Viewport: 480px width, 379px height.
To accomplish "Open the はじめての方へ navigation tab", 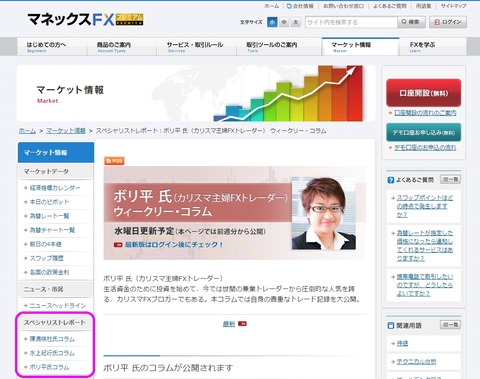I will [52, 46].
